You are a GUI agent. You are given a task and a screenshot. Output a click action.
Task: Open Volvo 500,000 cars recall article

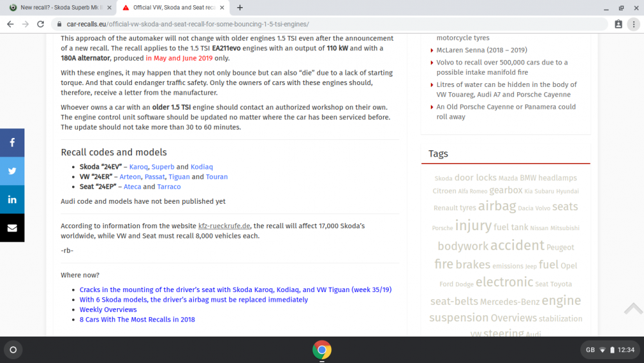(502, 68)
